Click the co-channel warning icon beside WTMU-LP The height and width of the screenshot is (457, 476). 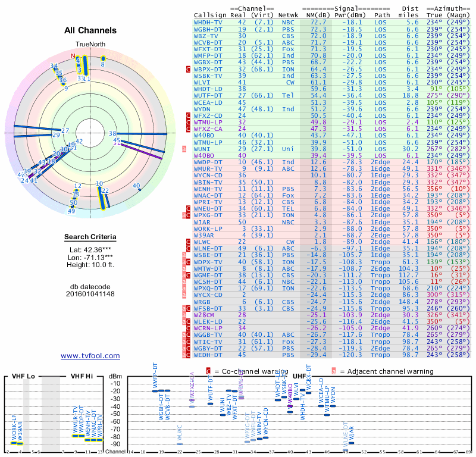tap(189, 121)
